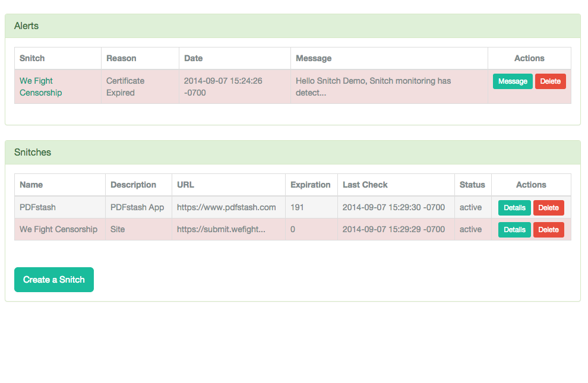This screenshot has width=588, height=383.
Task: Open the We Fight Censorship alert link
Action: pyautogui.click(x=36, y=87)
